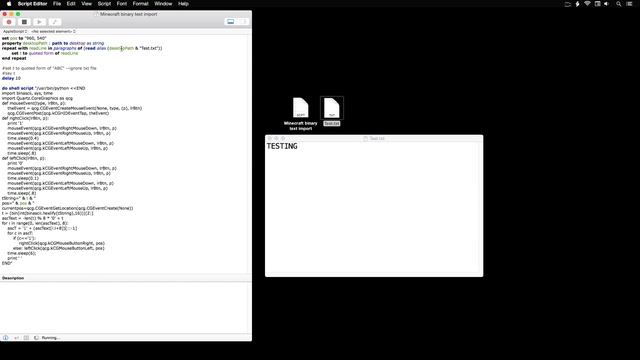
Task: Open the Script Editor application menu
Action: (32, 4)
